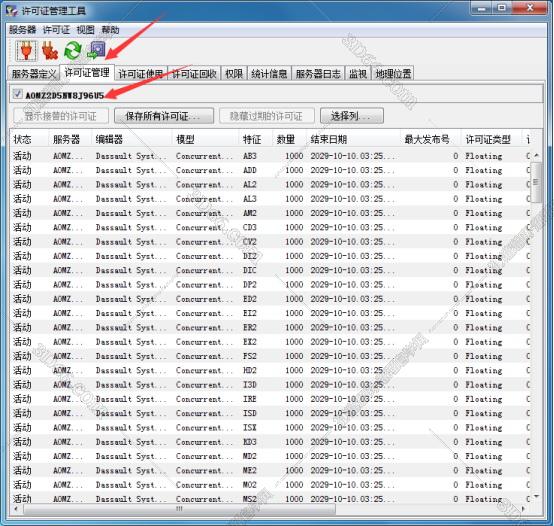Image resolution: width=554 pixels, height=526 pixels.
Task: Select the AM2 feature cell
Action: tap(249, 213)
